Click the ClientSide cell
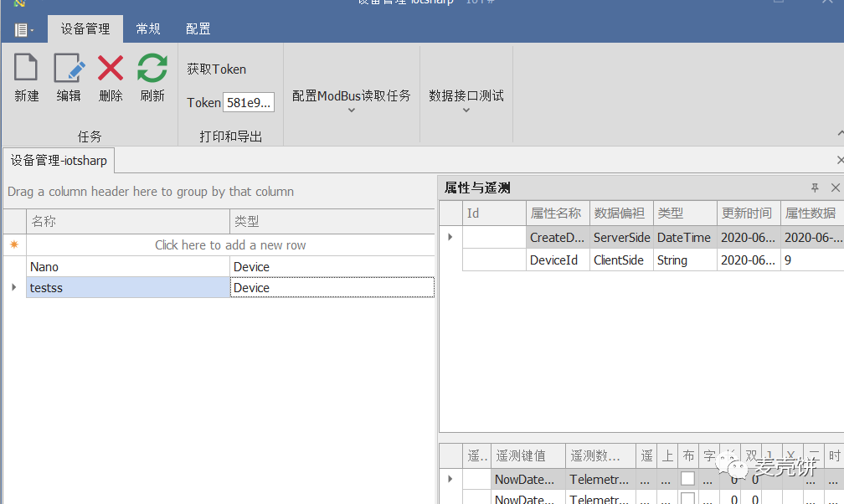Screen dimensions: 844x504 pyautogui.click(x=621, y=260)
